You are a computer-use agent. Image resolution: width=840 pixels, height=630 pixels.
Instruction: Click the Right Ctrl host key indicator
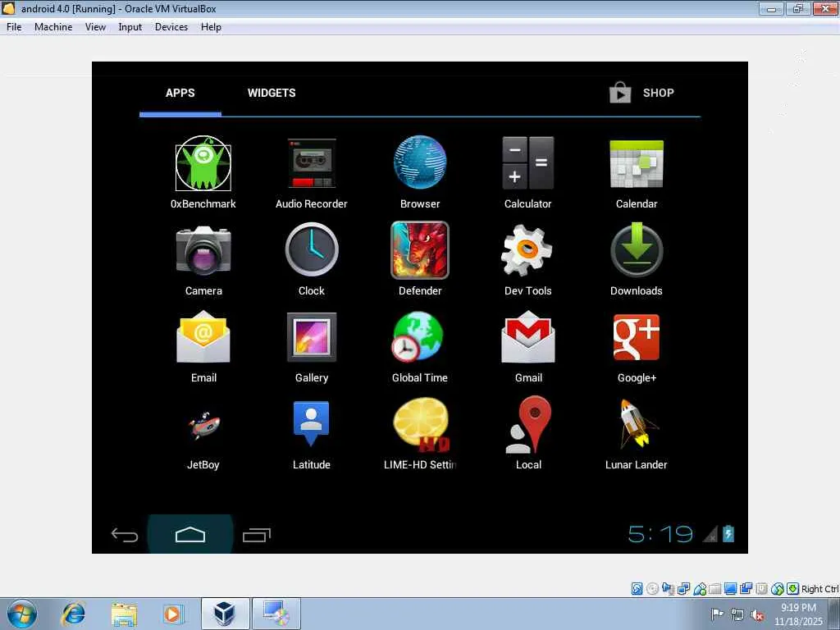(819, 589)
